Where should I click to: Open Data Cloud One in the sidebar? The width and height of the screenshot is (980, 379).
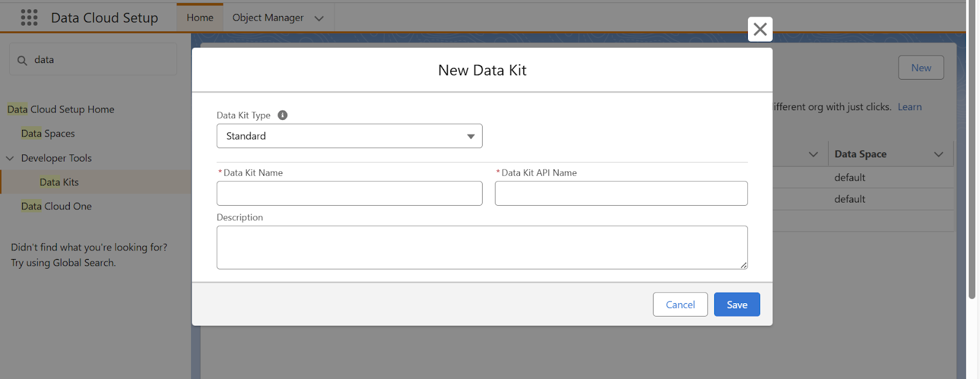coord(56,206)
